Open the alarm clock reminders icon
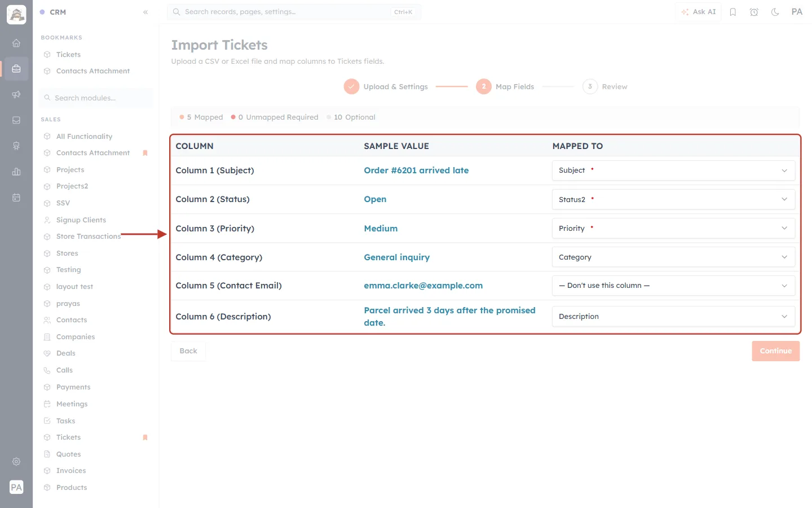Screen dimensions: 812x508 coord(754,12)
